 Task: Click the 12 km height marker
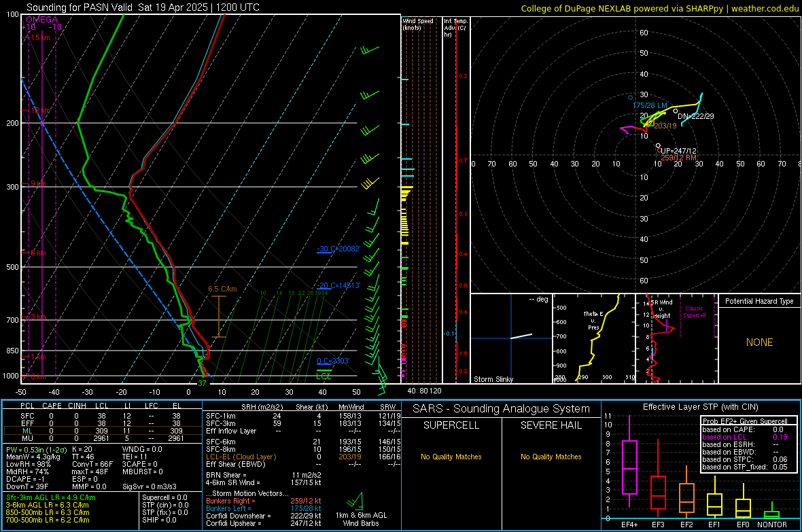[x=40, y=111]
